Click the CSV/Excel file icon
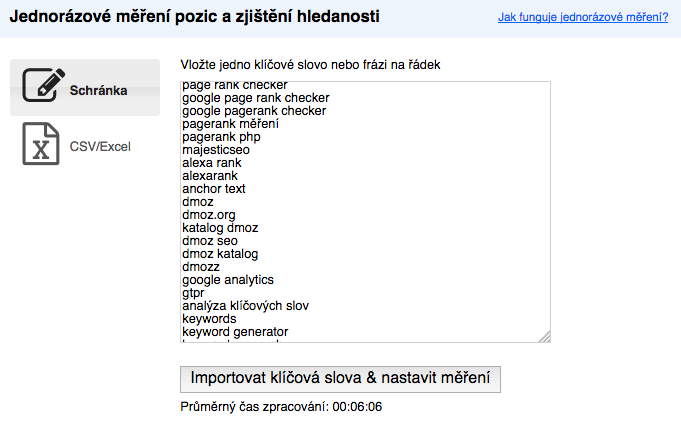Viewport: 681px width, 425px height. pyautogui.click(x=41, y=144)
